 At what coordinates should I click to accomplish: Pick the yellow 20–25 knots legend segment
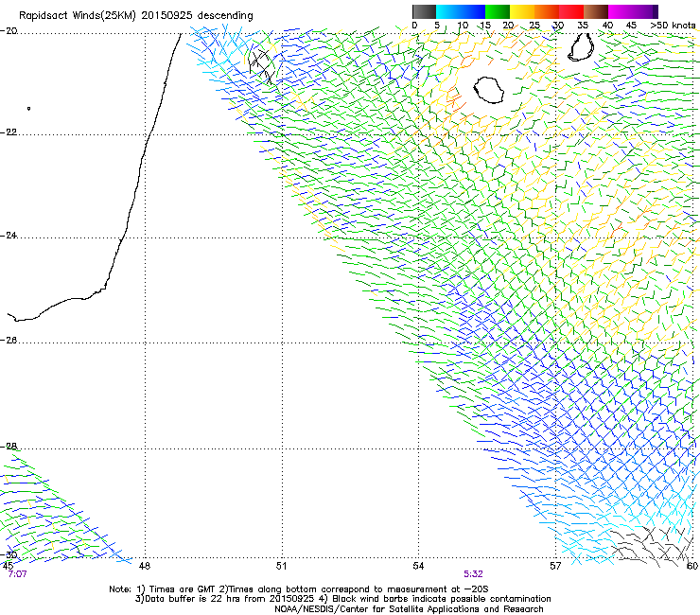[x=522, y=11]
